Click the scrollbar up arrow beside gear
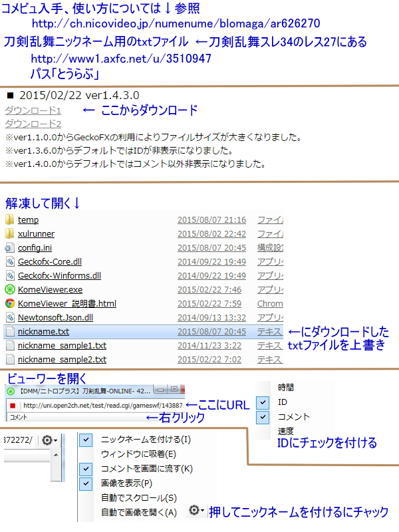Screen dimensions: 399x532 coord(56,455)
